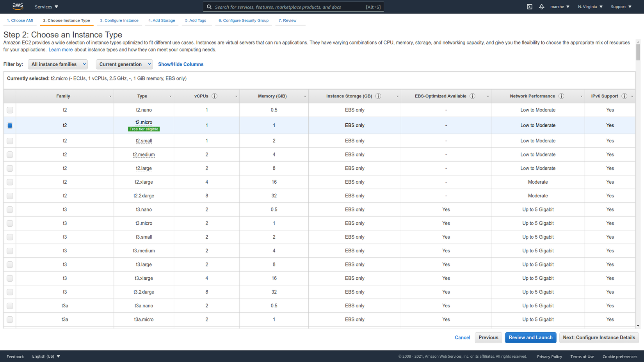The image size is (644, 362).
Task: Open the Current generation filter dropdown
Action: 124,64
